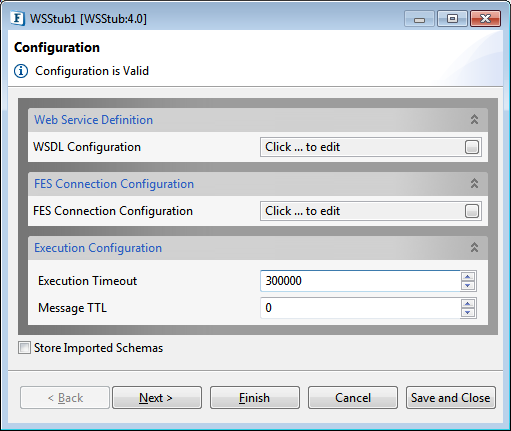511x431 pixels.
Task: Focus the Execution Timeout value field
Action: [x=360, y=281]
